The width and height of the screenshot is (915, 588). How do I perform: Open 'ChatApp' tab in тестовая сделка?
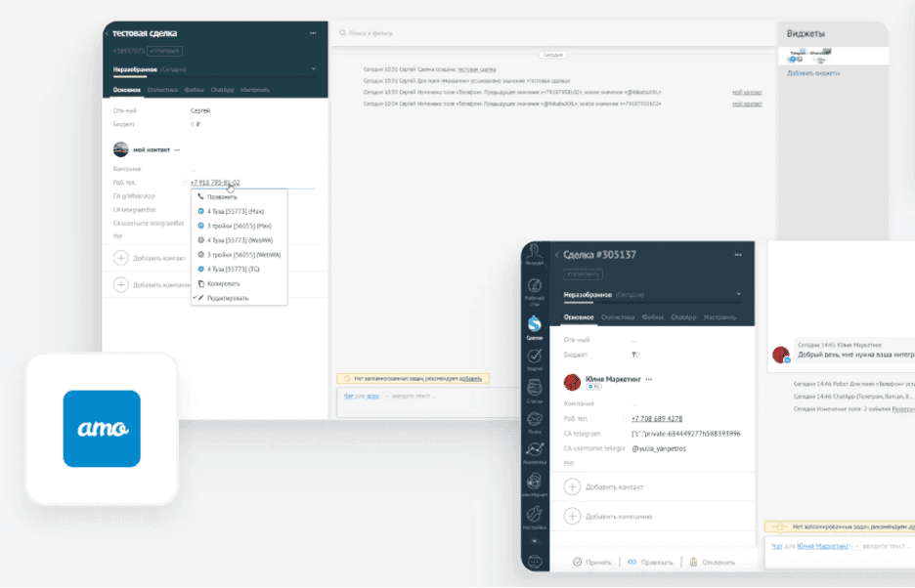[222, 90]
